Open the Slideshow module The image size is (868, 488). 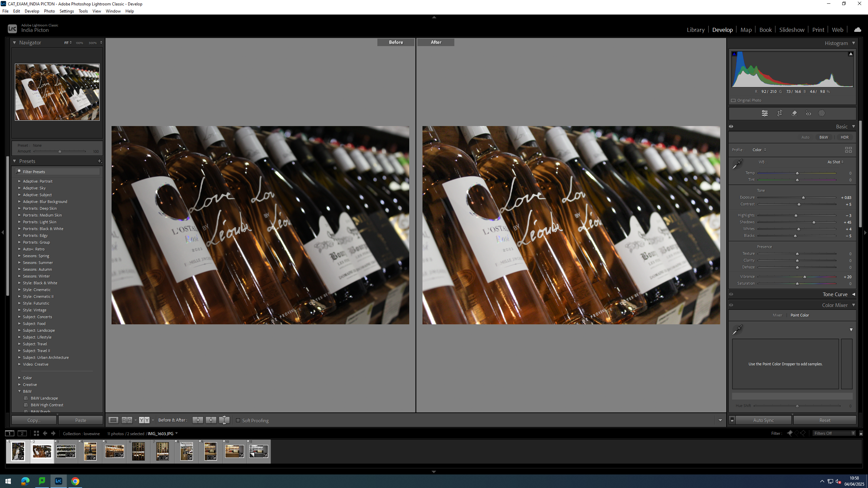792,30
